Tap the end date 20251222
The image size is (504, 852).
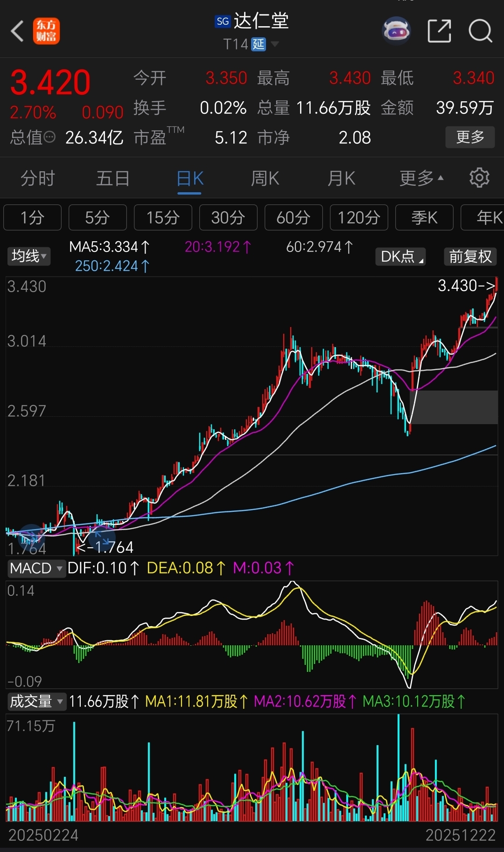(x=461, y=835)
